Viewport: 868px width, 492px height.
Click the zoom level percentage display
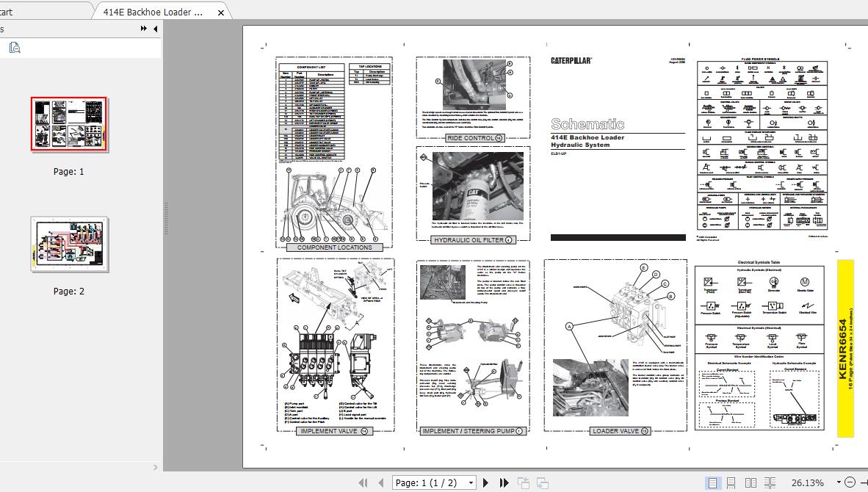coord(807,482)
